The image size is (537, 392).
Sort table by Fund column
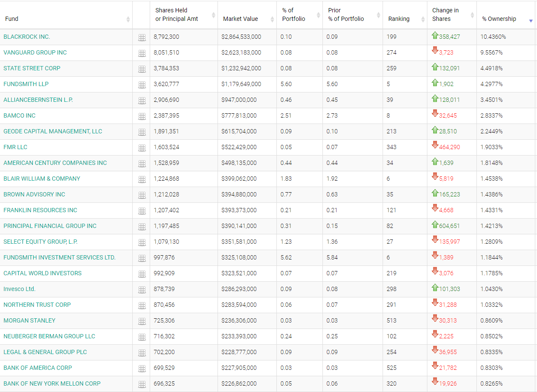coord(66,15)
